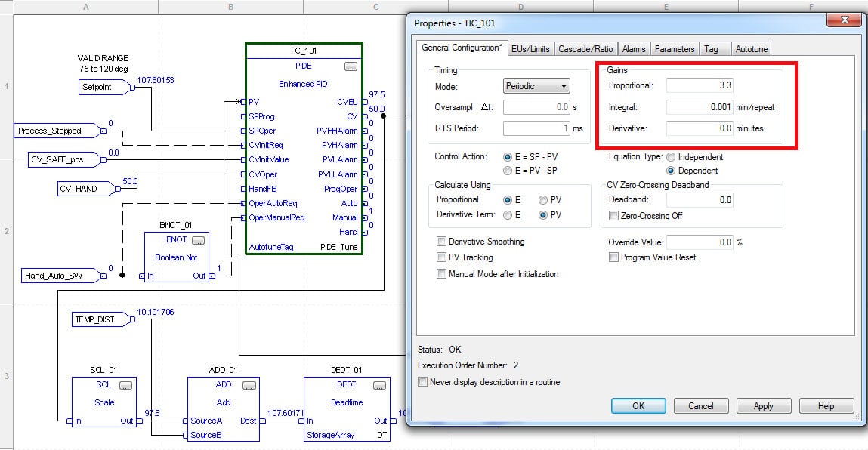Image resolution: width=868 pixels, height=450 pixels.
Task: Click the Deadband value field
Action: click(700, 200)
